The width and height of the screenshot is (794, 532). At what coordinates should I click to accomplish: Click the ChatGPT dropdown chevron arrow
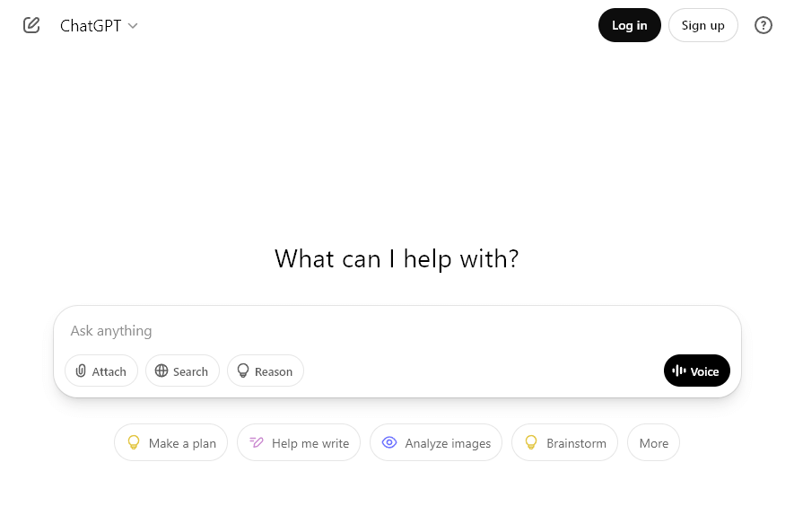point(132,25)
